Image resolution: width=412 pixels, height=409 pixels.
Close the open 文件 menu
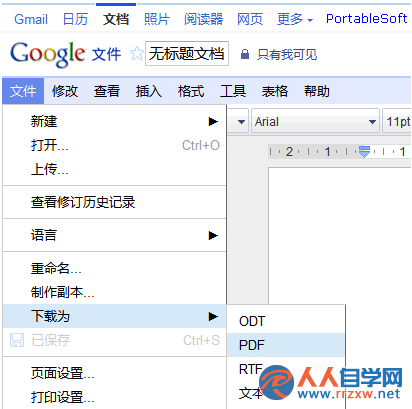point(23,91)
